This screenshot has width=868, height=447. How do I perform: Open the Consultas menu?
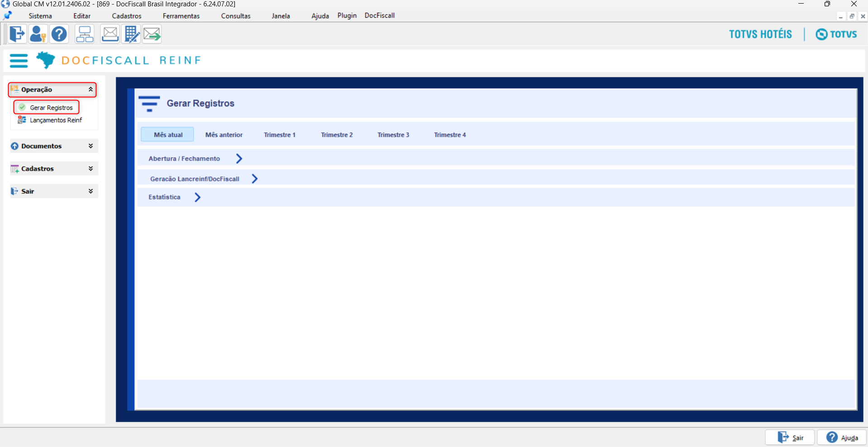point(236,16)
